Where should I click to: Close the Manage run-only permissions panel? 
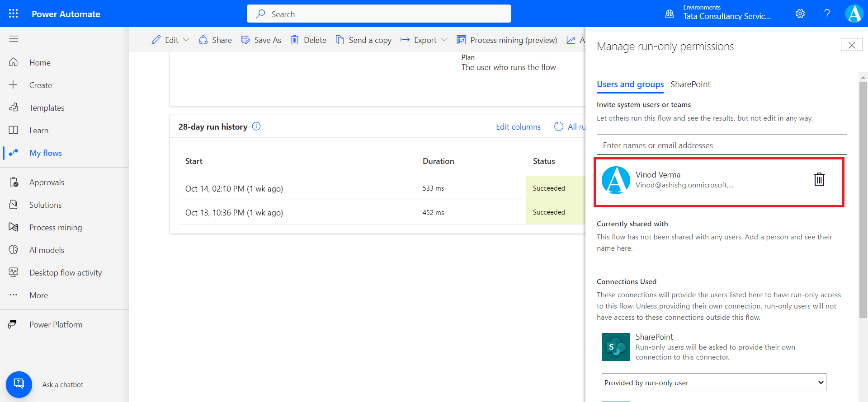click(852, 45)
